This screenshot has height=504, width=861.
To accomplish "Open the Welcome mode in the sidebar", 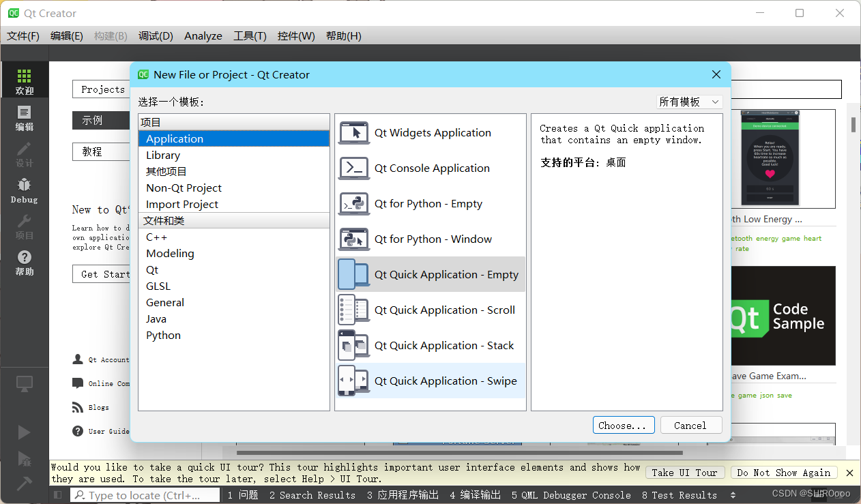I will pos(24,80).
